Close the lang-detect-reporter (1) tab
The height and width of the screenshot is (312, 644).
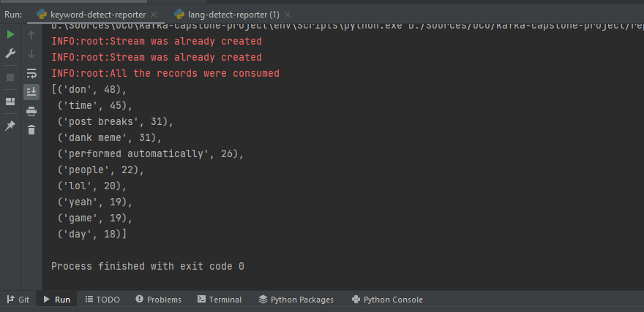point(288,15)
